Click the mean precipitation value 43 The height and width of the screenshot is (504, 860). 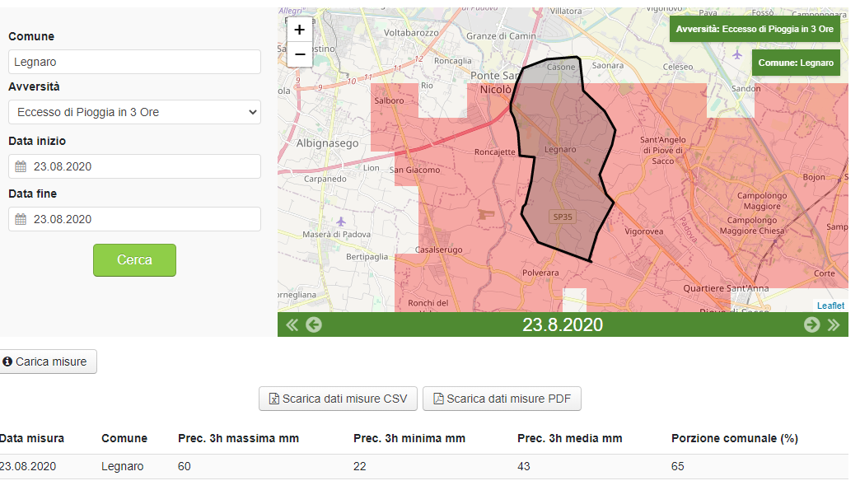click(524, 467)
